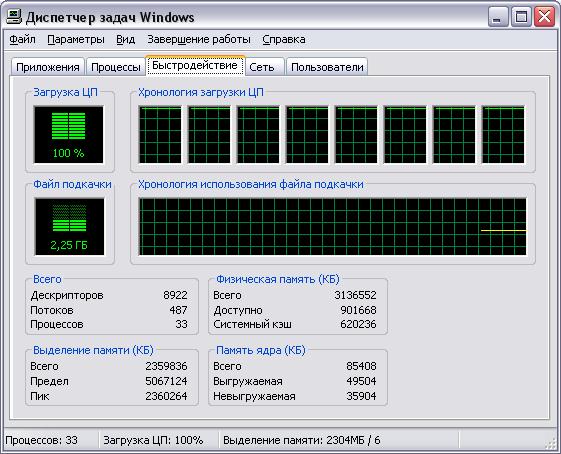Screen dimensions: 561x454
Task: Click the Выделение памяти (КБ) heading
Action: click(93, 350)
